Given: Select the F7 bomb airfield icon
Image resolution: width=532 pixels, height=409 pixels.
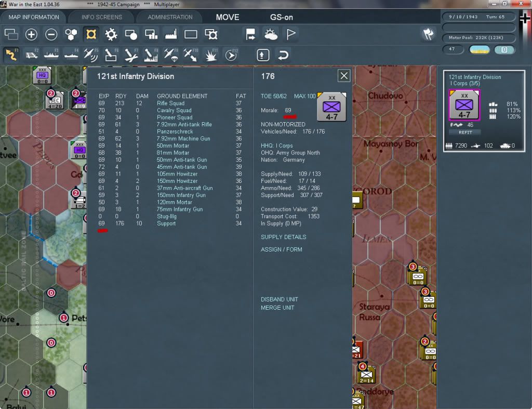Looking at the screenshot, I should pos(131,55).
